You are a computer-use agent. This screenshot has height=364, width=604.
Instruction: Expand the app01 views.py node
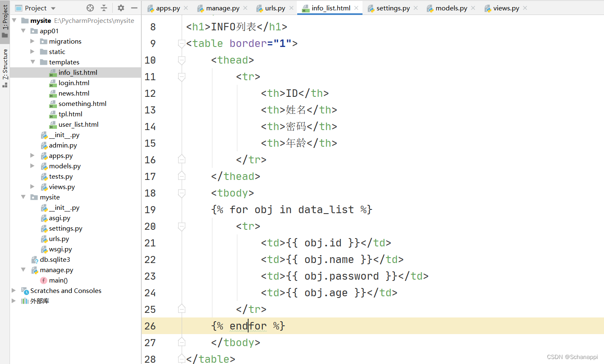(32, 187)
